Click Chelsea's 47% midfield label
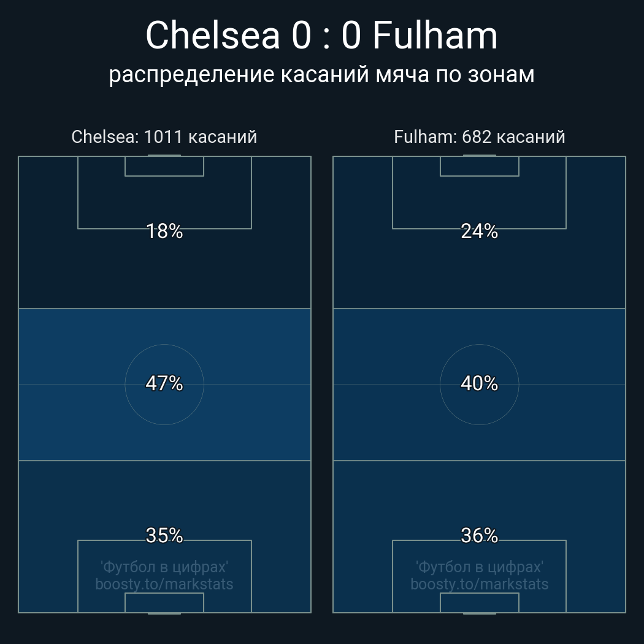The width and height of the screenshot is (644, 644). point(164,383)
